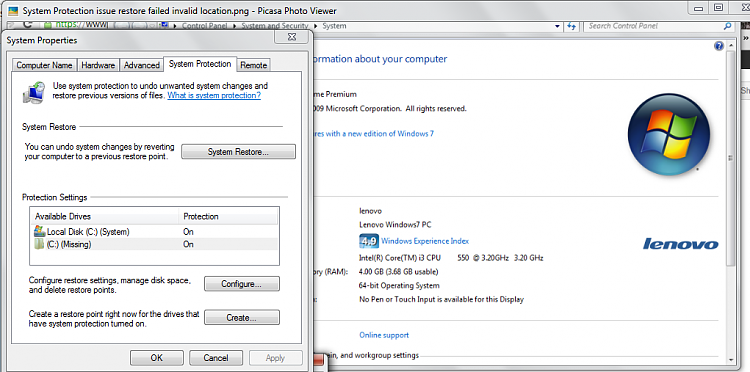This screenshot has width=750, height=372.
Task: Click Control Panel in the breadcrumb
Action: point(204,26)
